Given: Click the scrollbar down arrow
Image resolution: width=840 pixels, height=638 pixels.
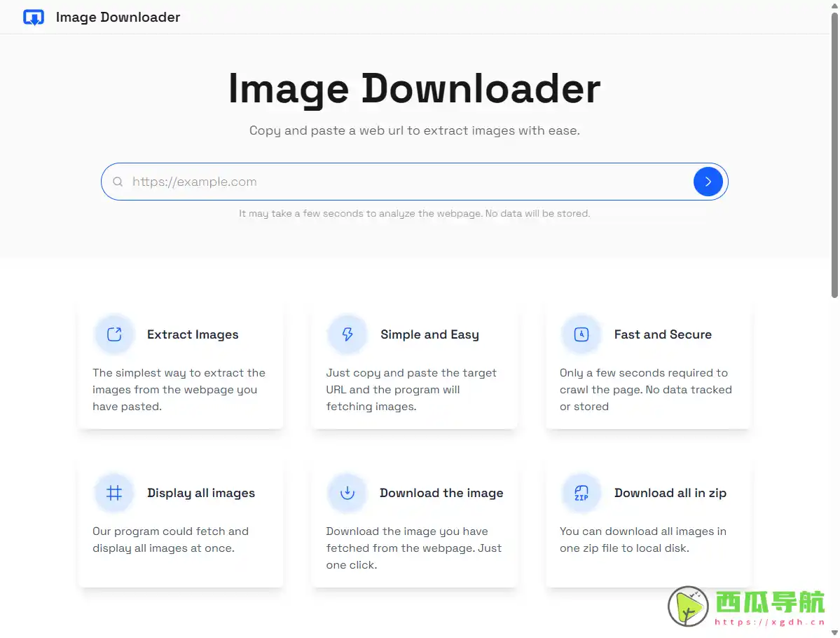Looking at the screenshot, I should (x=834, y=633).
